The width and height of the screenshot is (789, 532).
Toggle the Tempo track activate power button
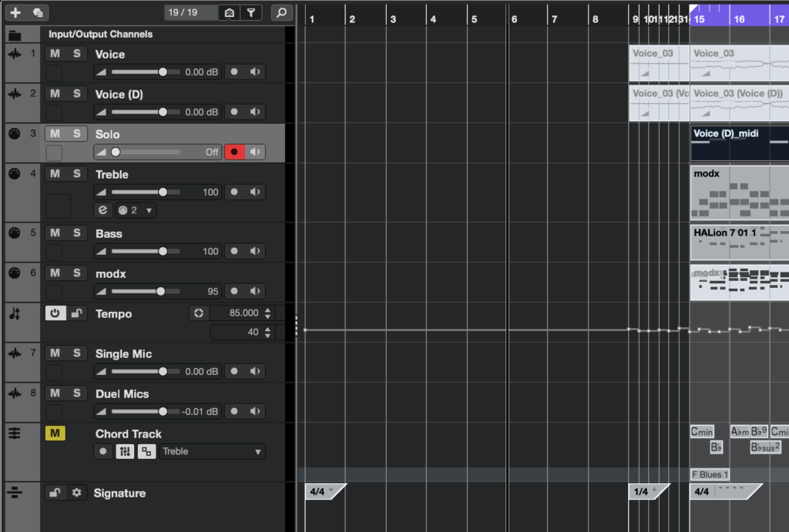[x=55, y=313]
